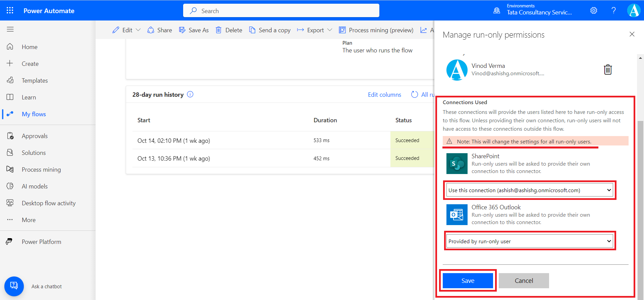
Task: Cancel the run-only permission changes
Action: click(x=524, y=281)
